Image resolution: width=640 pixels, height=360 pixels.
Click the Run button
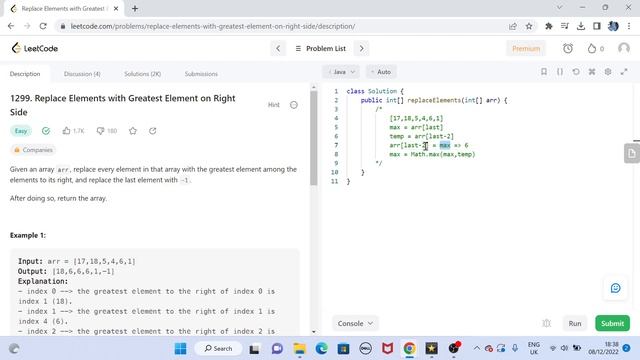[575, 323]
